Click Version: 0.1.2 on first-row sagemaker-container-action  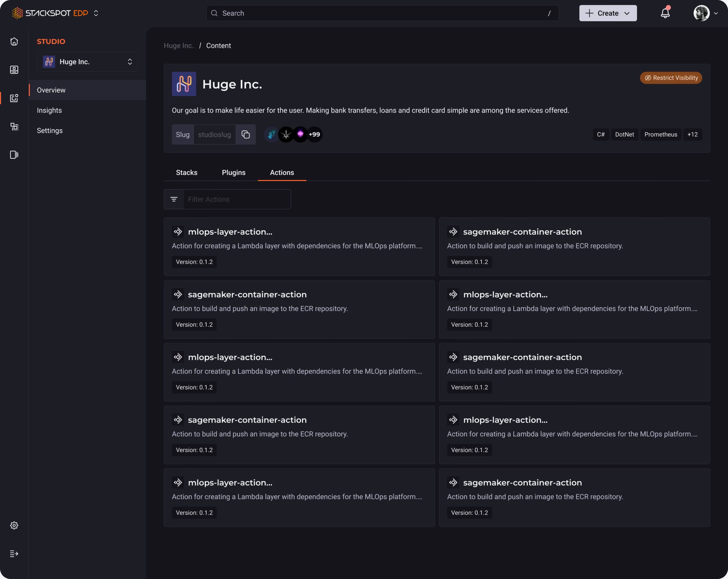tap(469, 262)
